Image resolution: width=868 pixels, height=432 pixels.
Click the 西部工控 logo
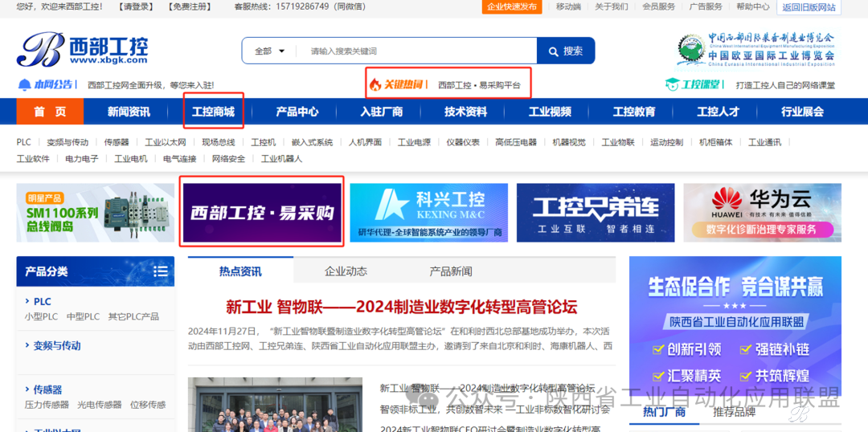tap(83, 50)
